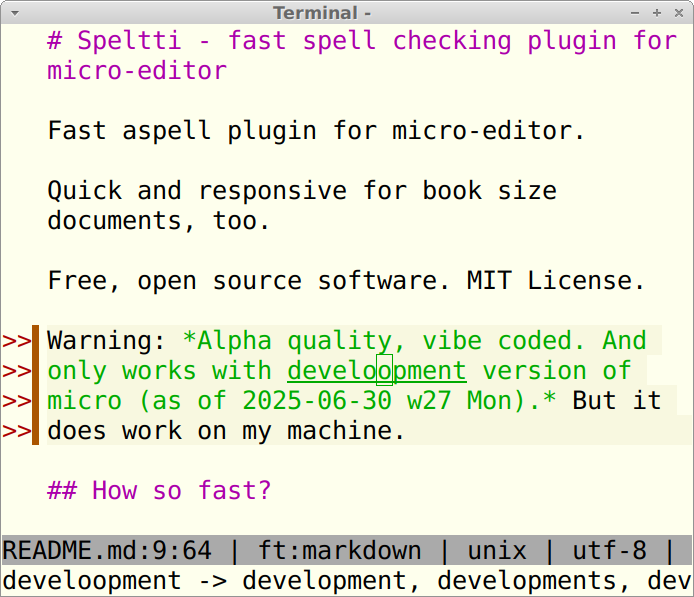Click 'ft:markdown' in the status bar
This screenshot has width=694, height=597.
pos(339,551)
